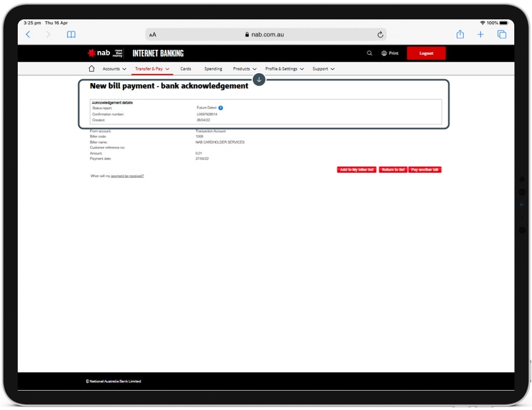Viewport: 532px width, 410px height.
Task: Go to the NAB home icon
Action: click(x=91, y=69)
